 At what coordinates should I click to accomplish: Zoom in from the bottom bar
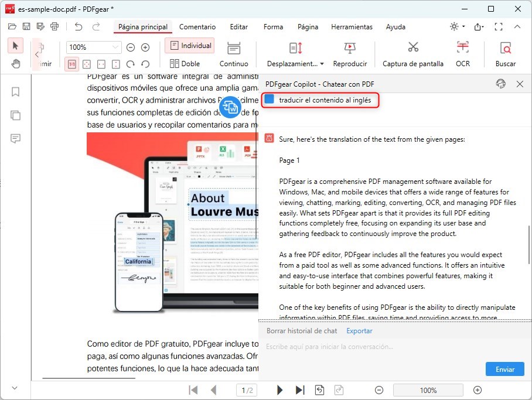click(478, 390)
